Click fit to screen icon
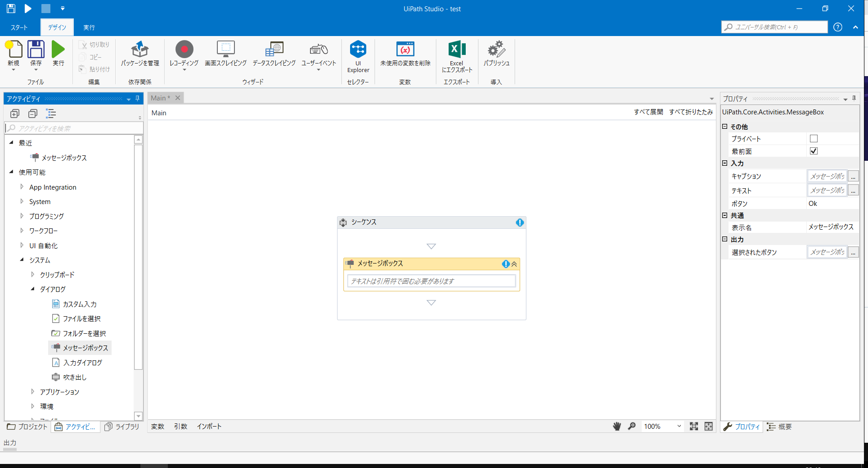 pos(694,426)
